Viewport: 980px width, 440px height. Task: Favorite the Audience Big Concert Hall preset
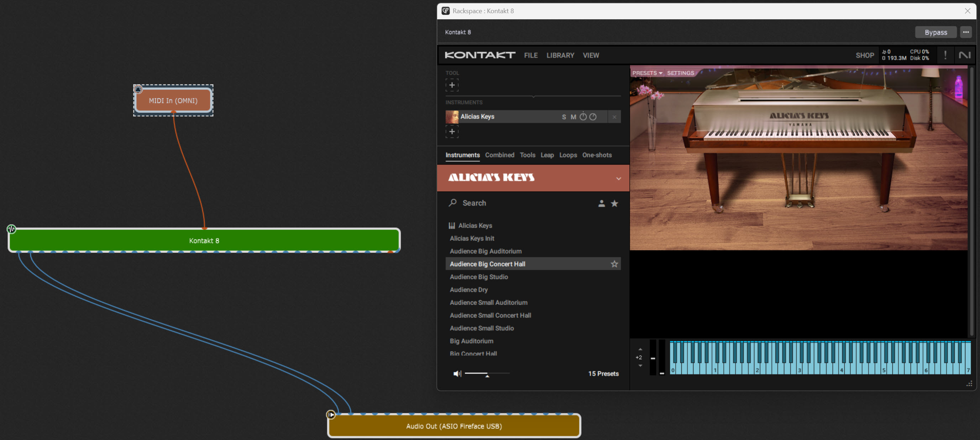point(614,264)
